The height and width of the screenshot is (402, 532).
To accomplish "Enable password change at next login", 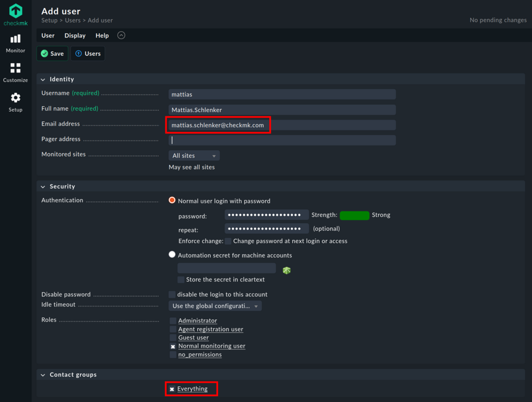I will (x=227, y=241).
